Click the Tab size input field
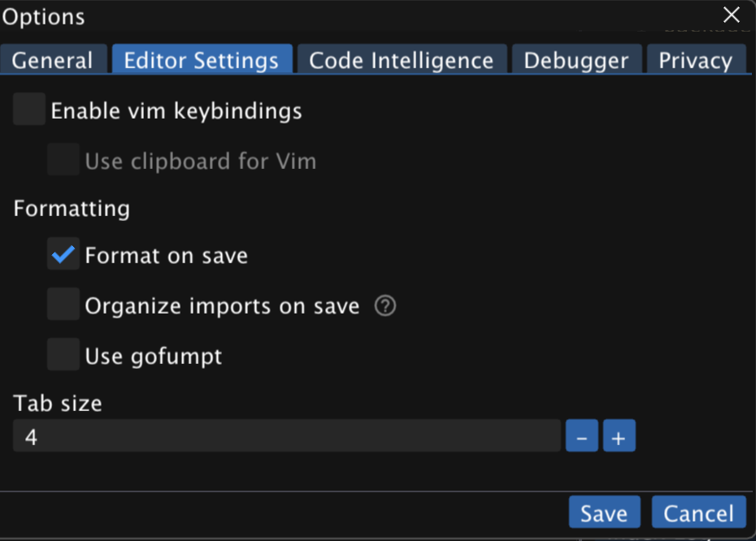This screenshot has height=541, width=756. coord(286,437)
